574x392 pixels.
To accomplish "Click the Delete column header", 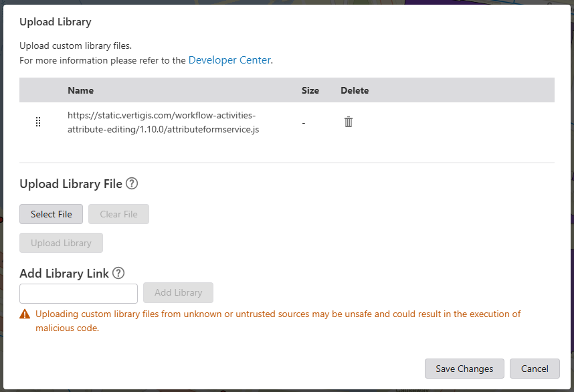I will 355,90.
